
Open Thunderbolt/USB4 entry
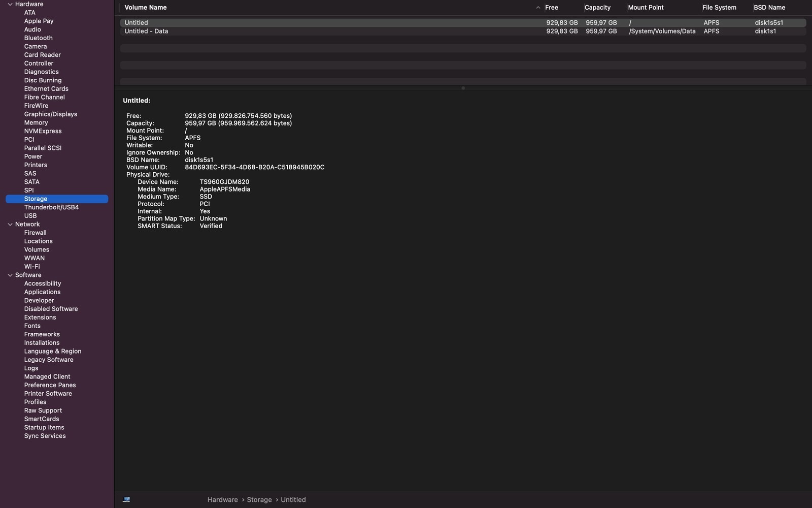[51, 207]
